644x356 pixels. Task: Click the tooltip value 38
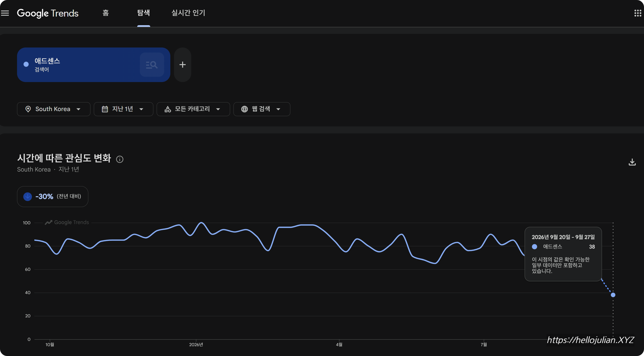(591, 247)
